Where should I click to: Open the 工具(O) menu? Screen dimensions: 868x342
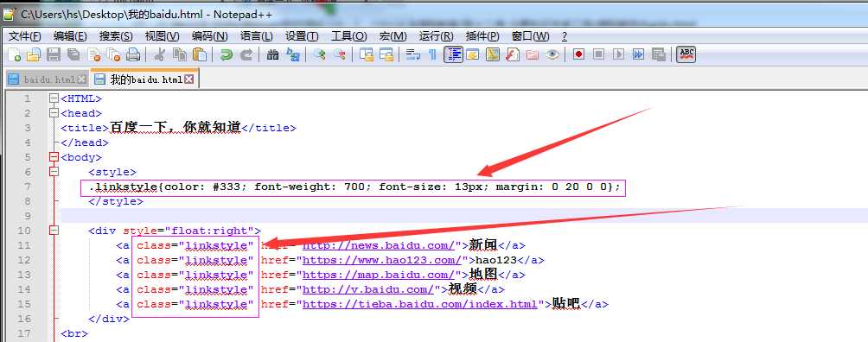348,36
